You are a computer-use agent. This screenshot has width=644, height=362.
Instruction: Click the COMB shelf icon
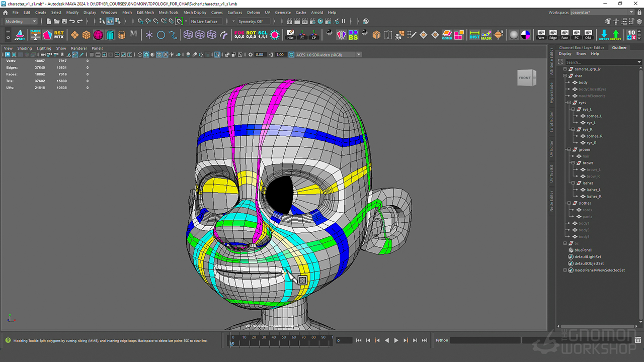pyautogui.click(x=447, y=35)
